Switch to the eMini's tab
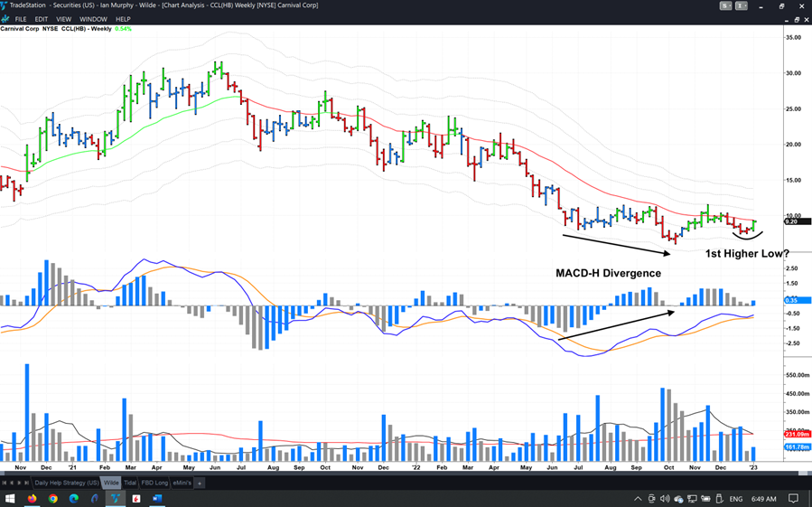The image size is (812, 507). point(182,483)
